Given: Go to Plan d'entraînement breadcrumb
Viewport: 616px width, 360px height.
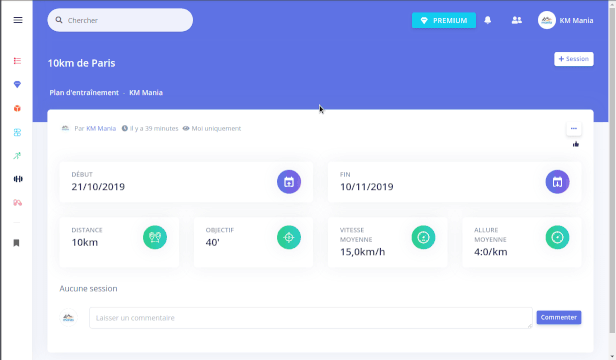Looking at the screenshot, I should pos(84,93).
